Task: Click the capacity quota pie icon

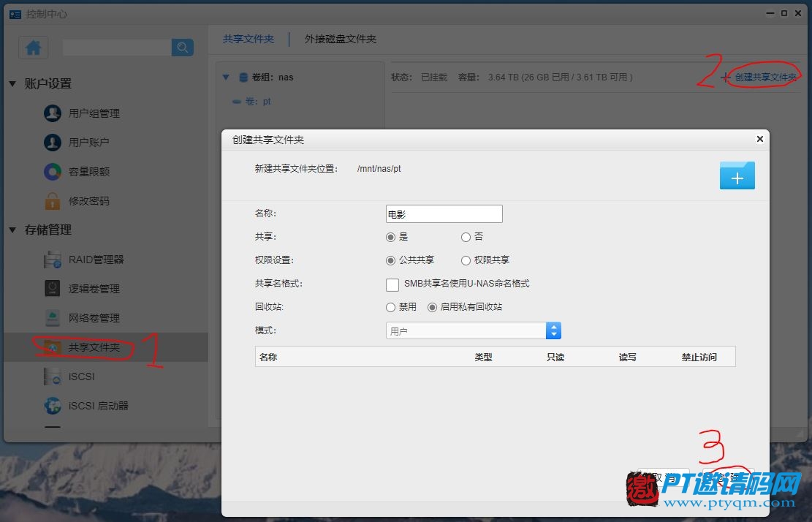Action: (x=53, y=171)
